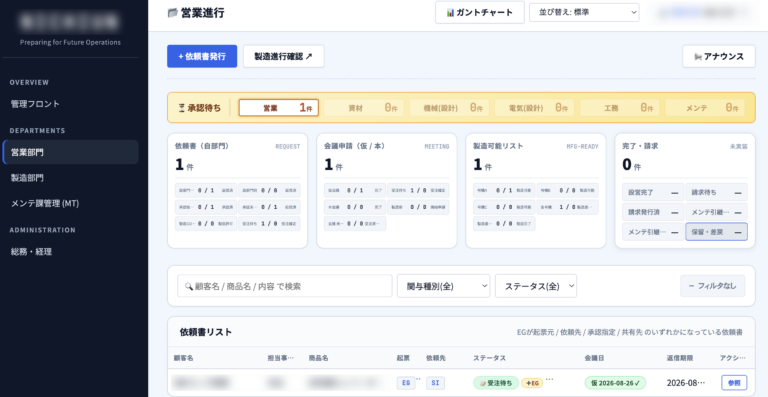Click the 受注待ち 1 / 0 cell in 会議申請 card
Screen dimensions: 768x397
coord(418,190)
